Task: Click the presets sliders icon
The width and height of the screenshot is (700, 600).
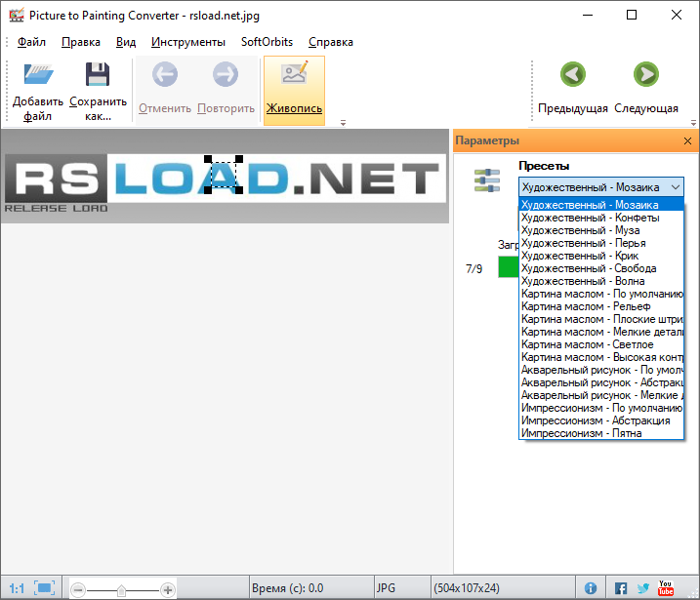Action: pos(487,180)
